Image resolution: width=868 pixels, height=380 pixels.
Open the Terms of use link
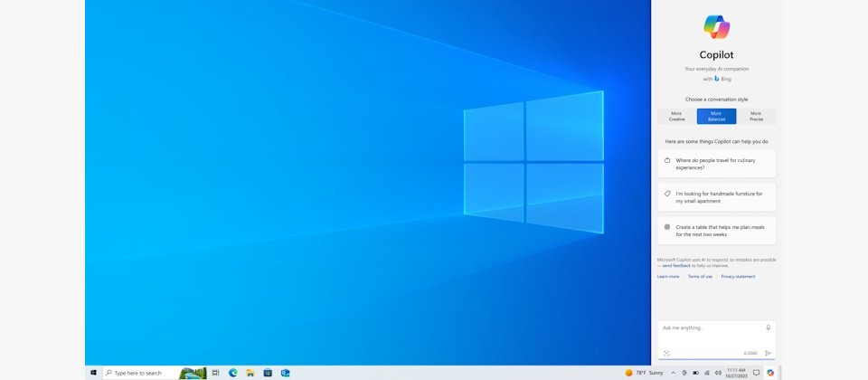700,277
